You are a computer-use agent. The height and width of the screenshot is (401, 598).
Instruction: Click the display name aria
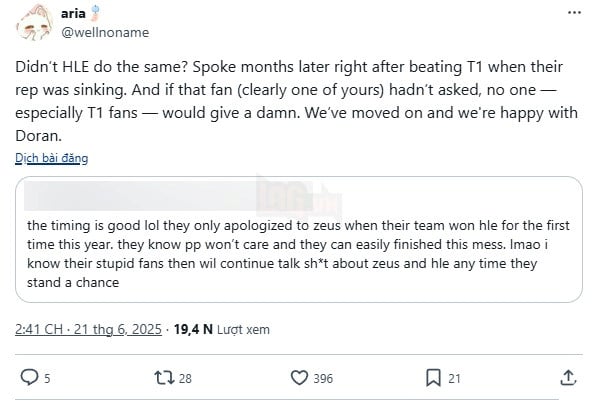tap(73, 13)
